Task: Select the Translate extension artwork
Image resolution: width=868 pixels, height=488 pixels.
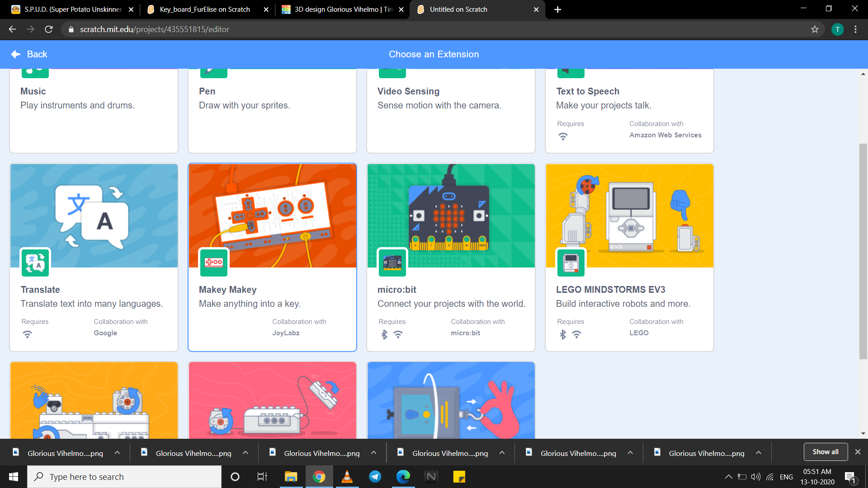Action: click(94, 216)
